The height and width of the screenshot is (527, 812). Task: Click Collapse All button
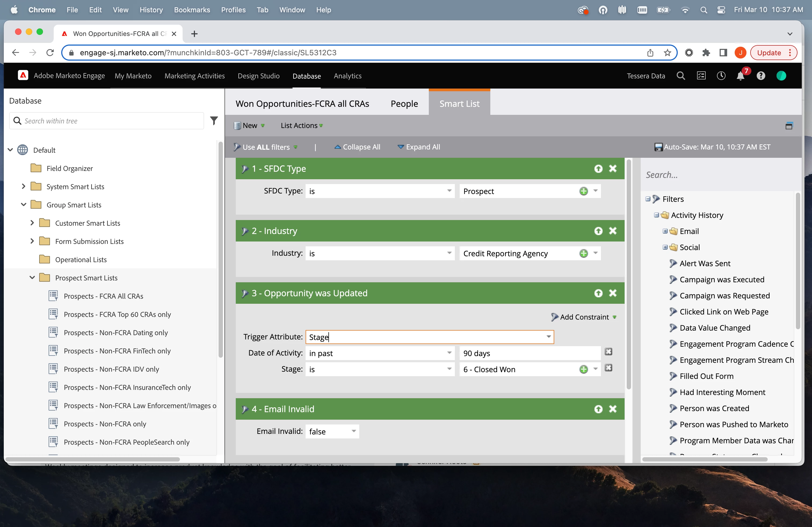coord(357,147)
